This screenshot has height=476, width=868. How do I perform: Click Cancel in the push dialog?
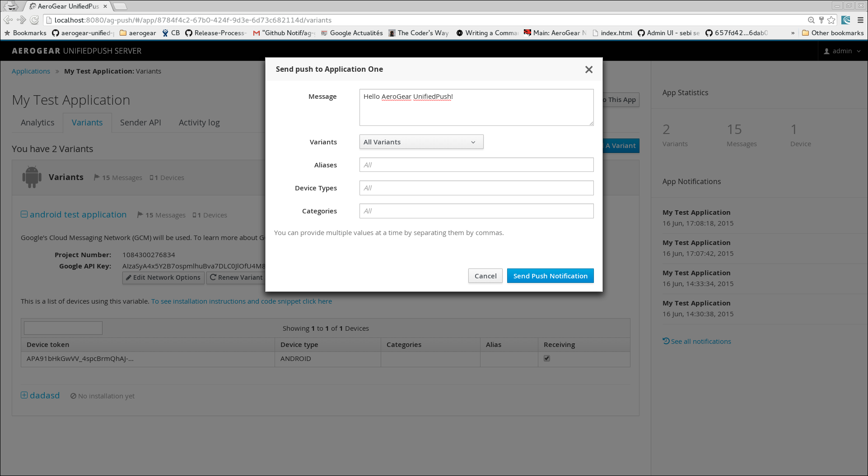tap(485, 276)
